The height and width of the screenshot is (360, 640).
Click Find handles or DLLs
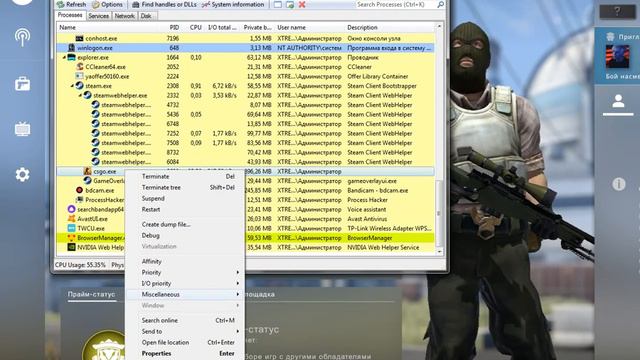tap(164, 4)
